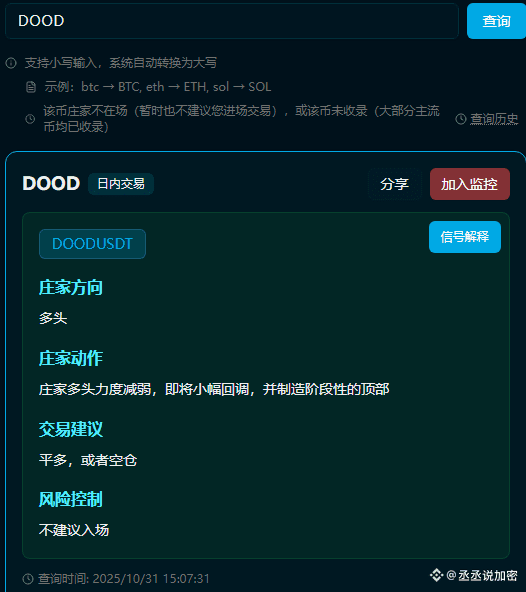Click the 查询 search button
This screenshot has height=592, width=526.
[x=496, y=21]
